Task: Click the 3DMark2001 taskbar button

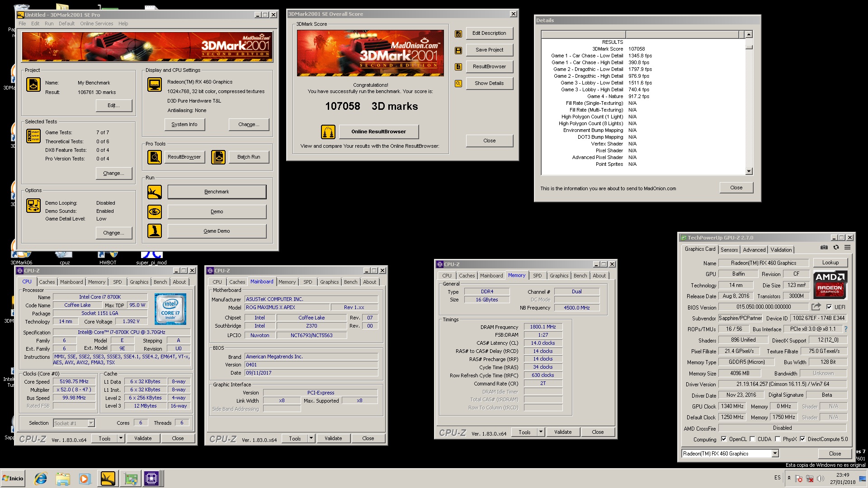Action: pyautogui.click(x=108, y=479)
